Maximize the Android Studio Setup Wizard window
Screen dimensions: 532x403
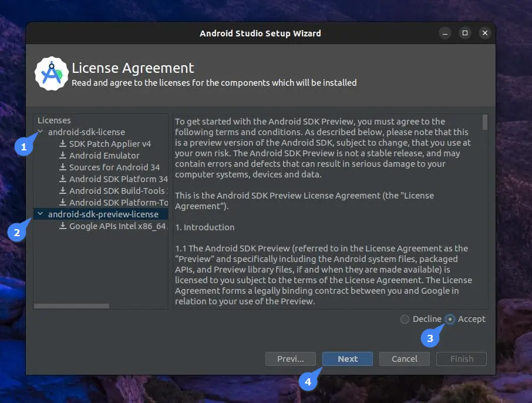pyautogui.click(x=465, y=33)
